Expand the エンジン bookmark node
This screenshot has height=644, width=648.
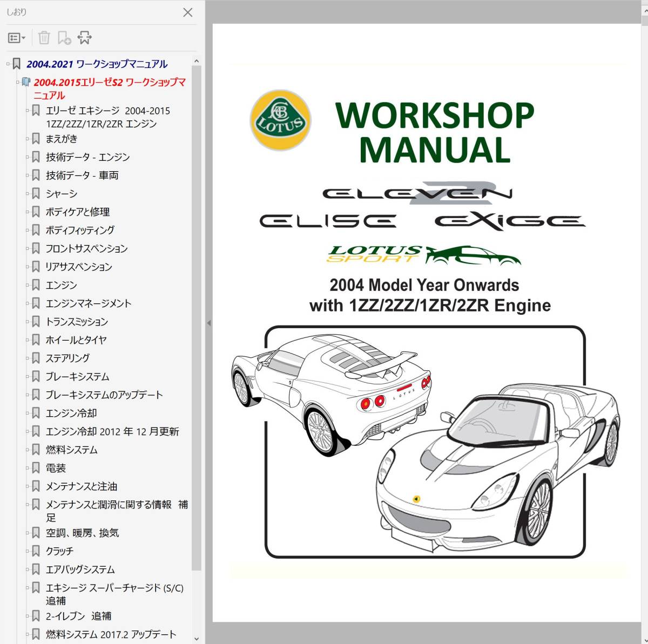coord(27,285)
